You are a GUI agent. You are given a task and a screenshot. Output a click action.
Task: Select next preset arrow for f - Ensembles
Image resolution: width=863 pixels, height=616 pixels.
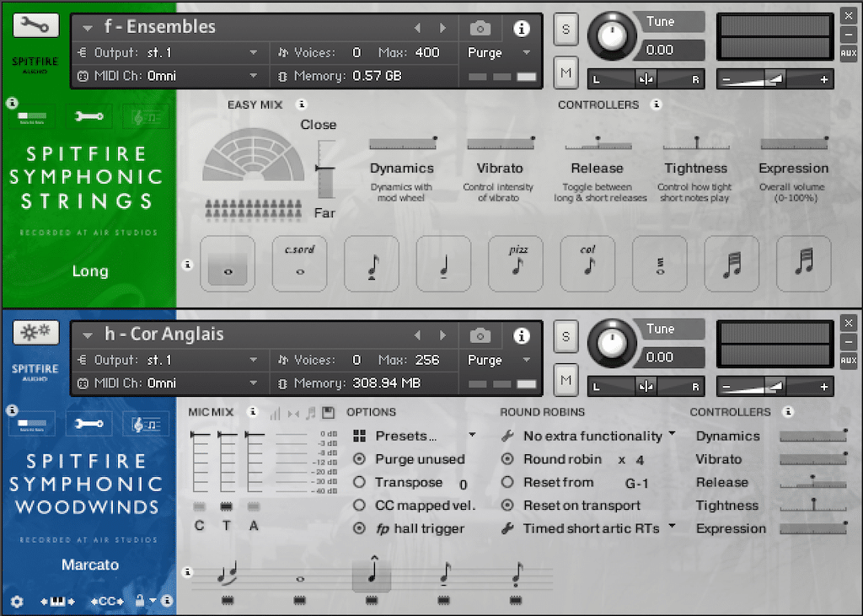click(x=442, y=28)
